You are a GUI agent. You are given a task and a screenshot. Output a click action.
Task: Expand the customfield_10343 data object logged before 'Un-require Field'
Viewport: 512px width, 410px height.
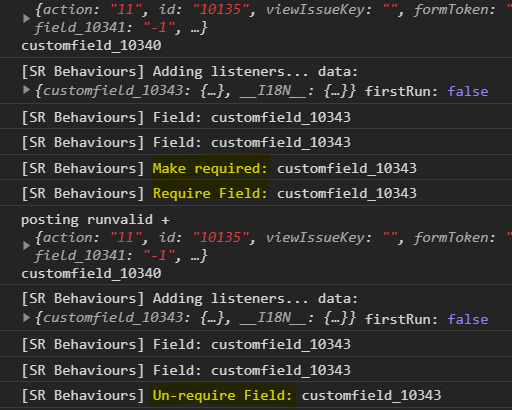[x=26, y=318]
